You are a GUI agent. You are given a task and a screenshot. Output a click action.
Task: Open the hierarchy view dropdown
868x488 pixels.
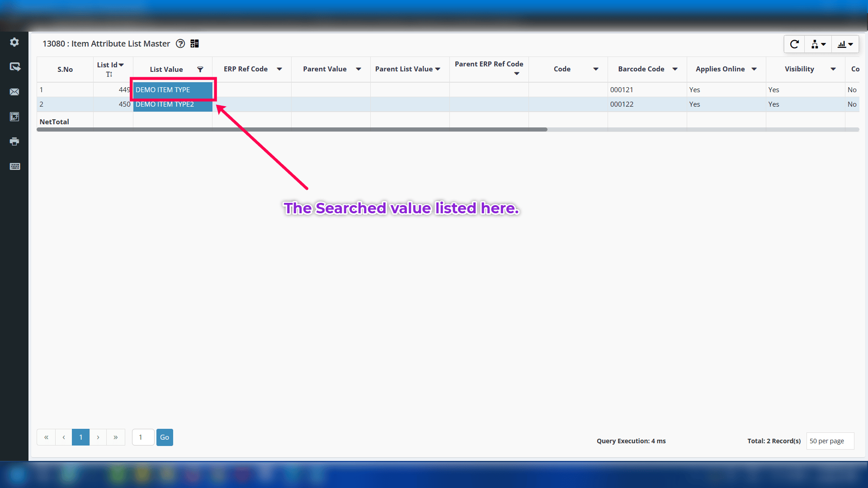tap(818, 44)
